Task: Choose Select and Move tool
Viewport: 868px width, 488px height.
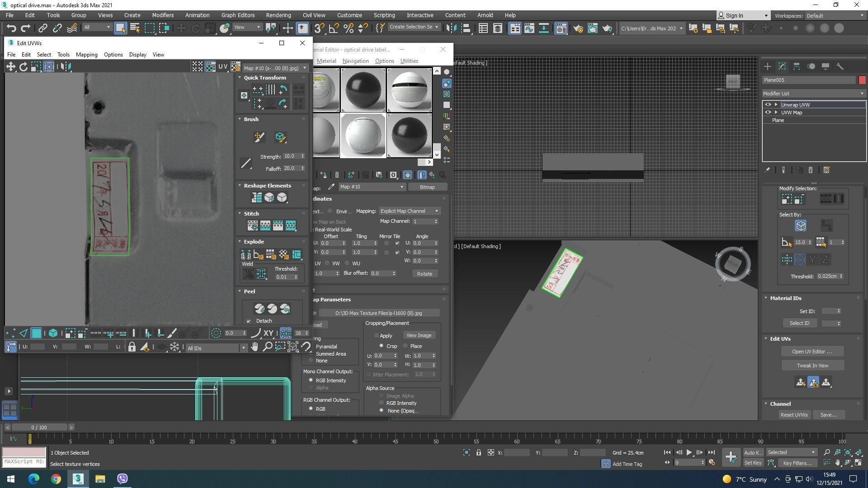Action: tap(181, 28)
